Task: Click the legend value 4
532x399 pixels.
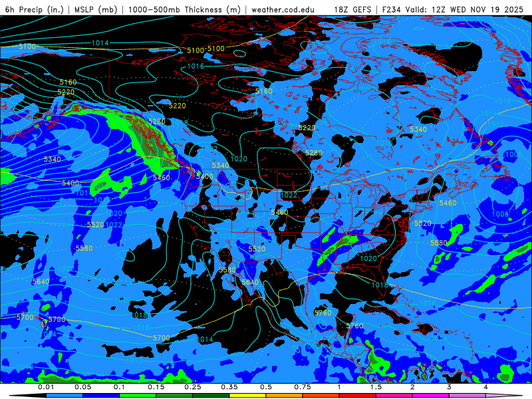Action: pos(485,387)
